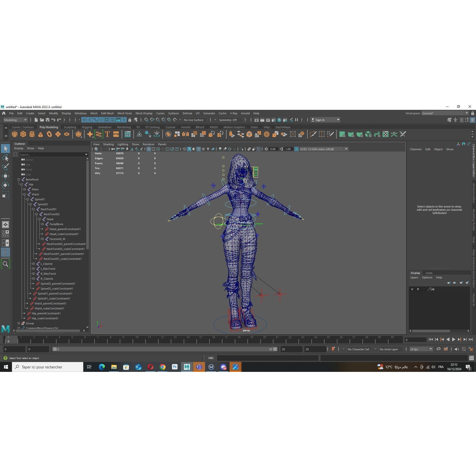
Task: Click No Character Set button
Action: tap(358, 349)
